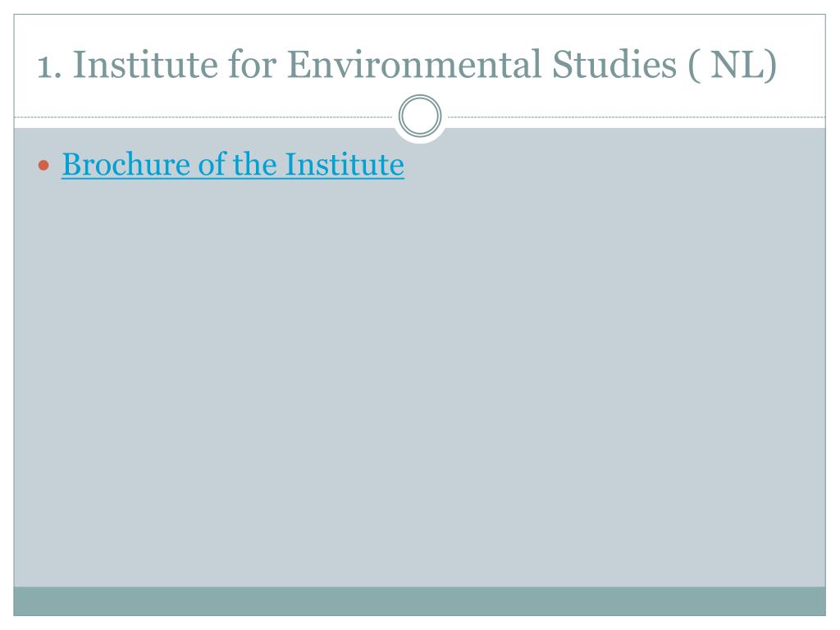Click the slide title text
Screen dimensions: 840x630
pos(407,65)
